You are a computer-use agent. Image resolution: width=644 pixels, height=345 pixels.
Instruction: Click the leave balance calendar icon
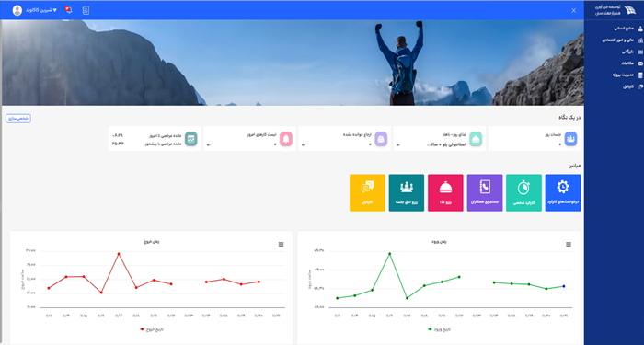coord(191,139)
